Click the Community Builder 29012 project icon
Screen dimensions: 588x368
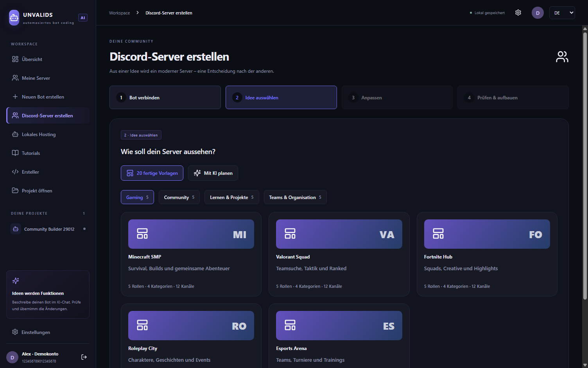point(16,229)
